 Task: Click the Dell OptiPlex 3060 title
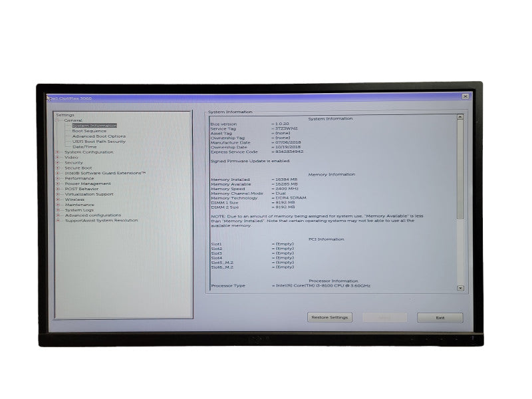click(71, 98)
